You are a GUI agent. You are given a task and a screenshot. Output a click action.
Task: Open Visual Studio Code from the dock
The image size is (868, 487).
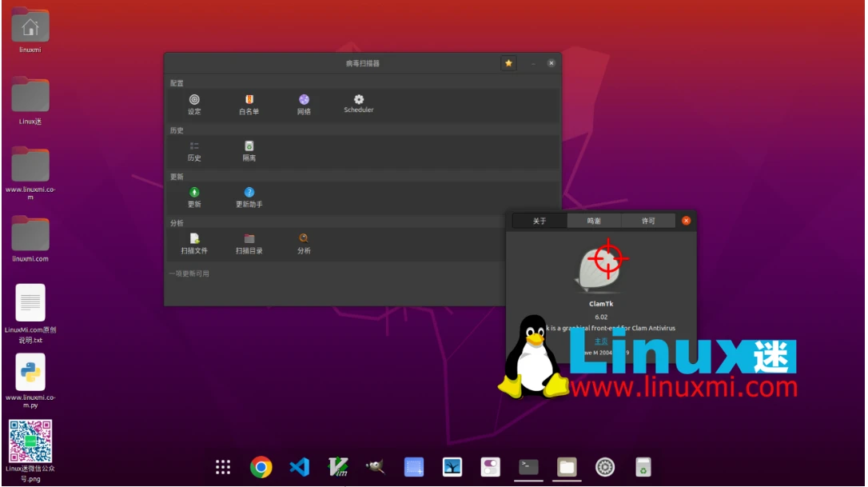tap(300, 466)
